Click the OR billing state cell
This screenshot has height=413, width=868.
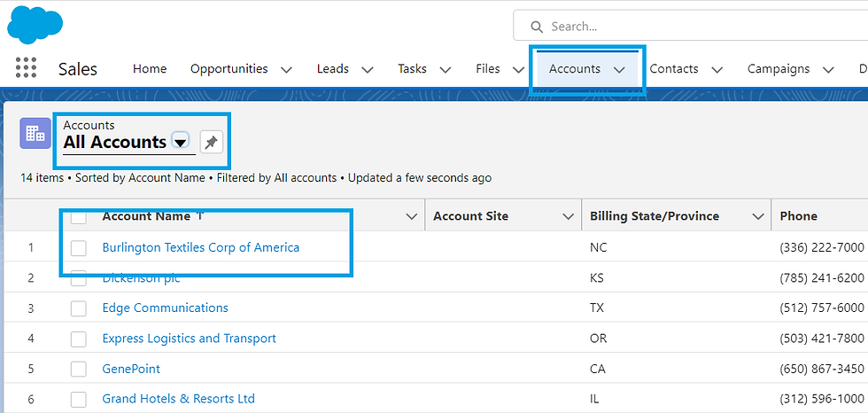[599, 339]
